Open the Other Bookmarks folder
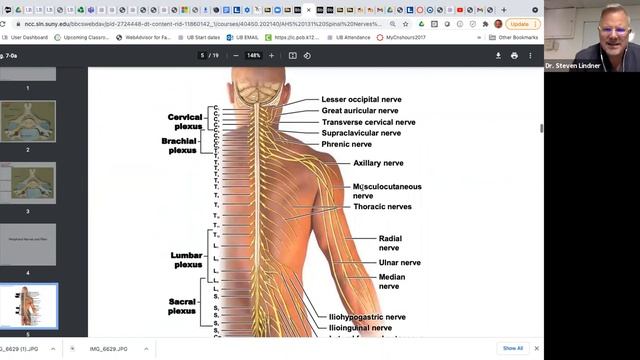 click(513, 37)
